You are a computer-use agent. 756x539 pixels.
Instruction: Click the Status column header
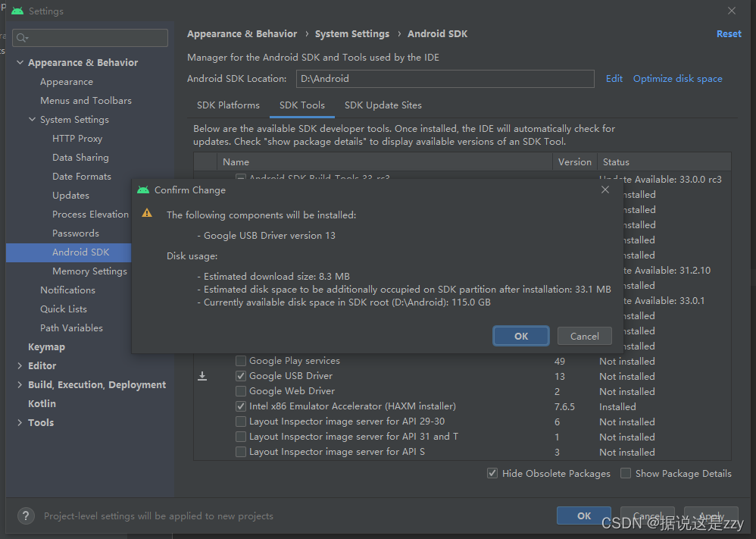(664, 162)
